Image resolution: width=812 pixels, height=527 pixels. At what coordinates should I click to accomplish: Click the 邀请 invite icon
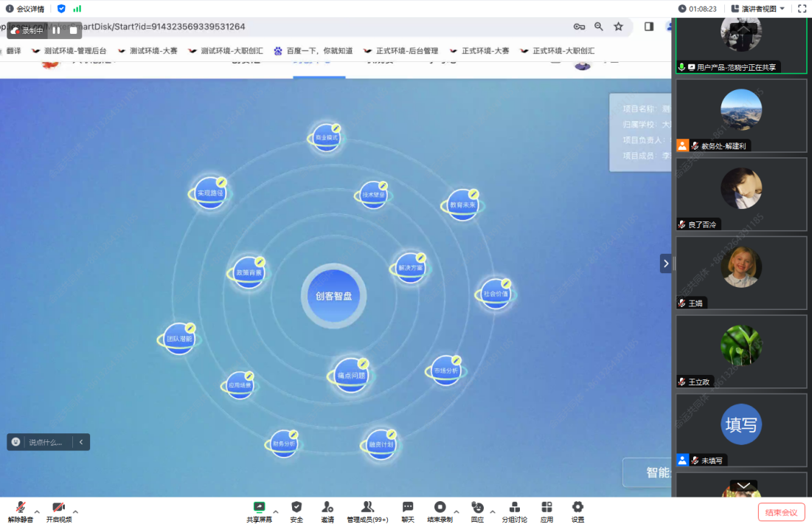coord(327,508)
